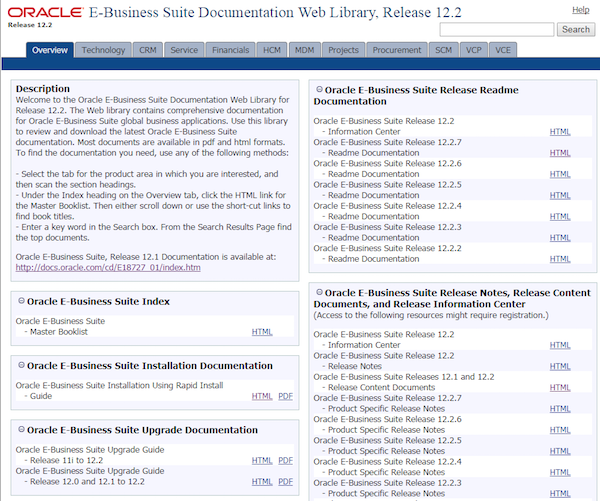Open 12.2.4 Product Specific Release Notes HTML
Image resolution: width=600 pixels, height=501 pixels.
(x=560, y=473)
